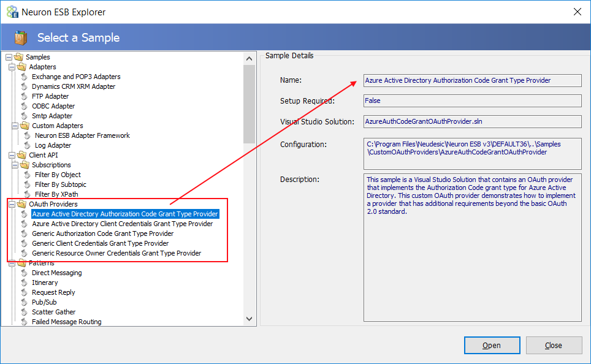Collapse the Custom Adapters tree node
The height and width of the screenshot is (364, 591).
click(x=15, y=126)
